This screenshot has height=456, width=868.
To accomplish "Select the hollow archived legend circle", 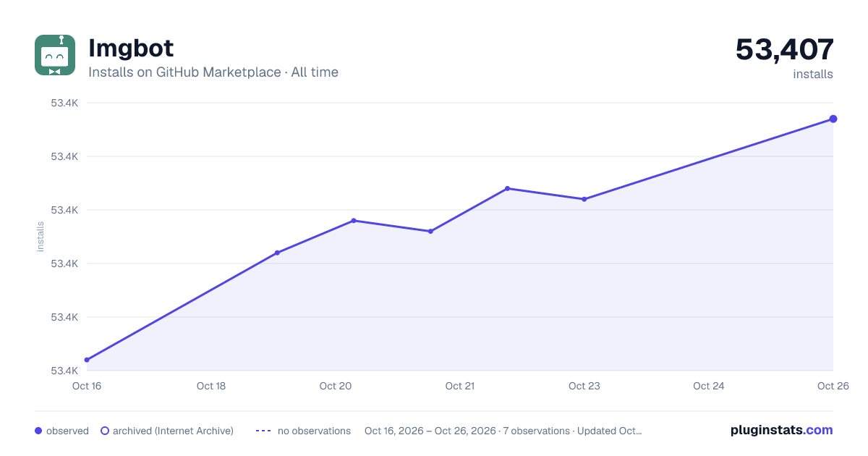I will pos(105,431).
